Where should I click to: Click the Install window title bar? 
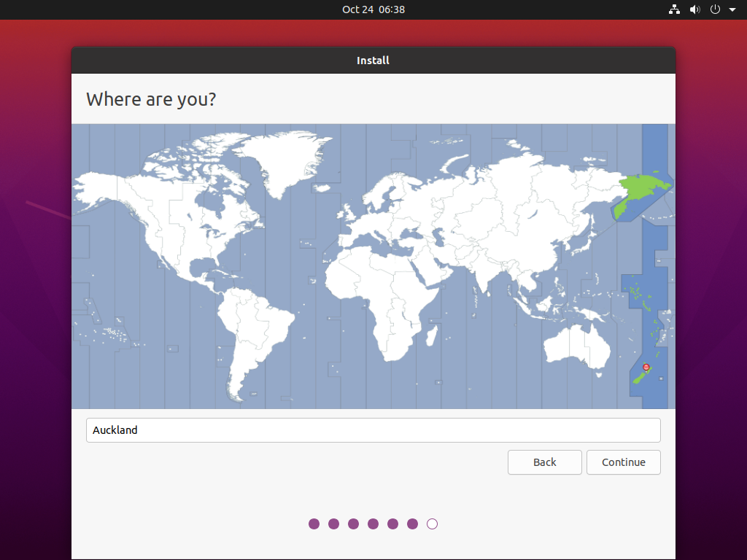pyautogui.click(x=373, y=61)
